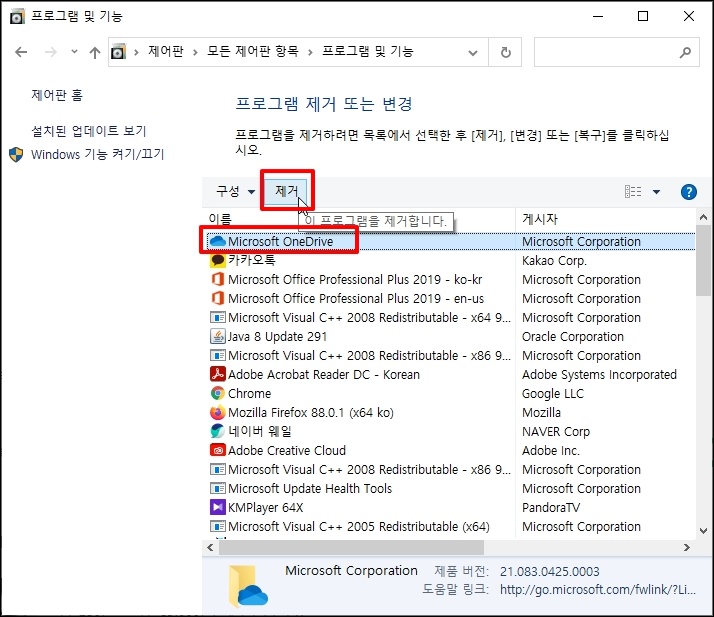Select the Chrome icon in list
This screenshot has height=617, width=714.
218,393
